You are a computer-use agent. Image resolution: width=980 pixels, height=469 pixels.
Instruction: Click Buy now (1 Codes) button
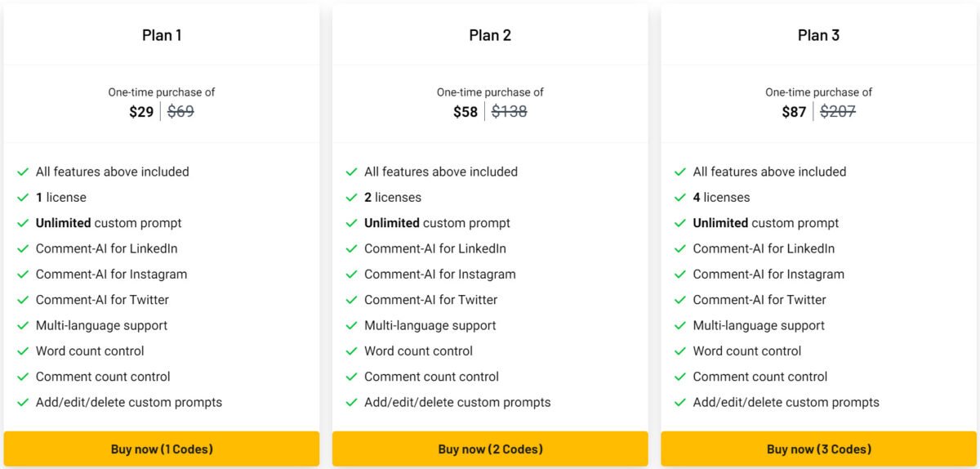click(x=162, y=449)
